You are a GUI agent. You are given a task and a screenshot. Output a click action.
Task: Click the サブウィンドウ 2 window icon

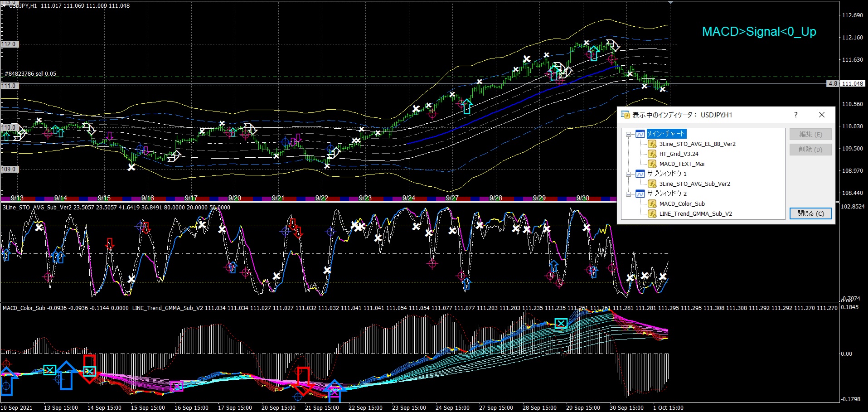[x=640, y=194]
